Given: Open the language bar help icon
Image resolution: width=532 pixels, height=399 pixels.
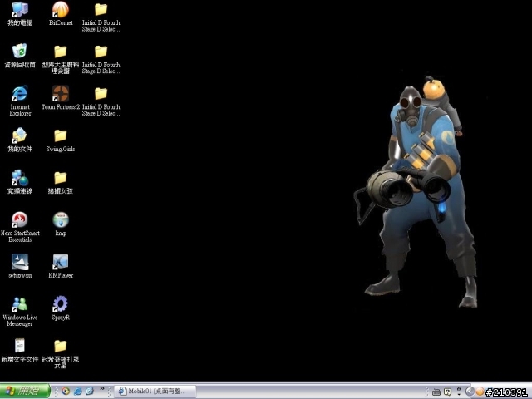Looking at the screenshot, I should tap(447, 392).
